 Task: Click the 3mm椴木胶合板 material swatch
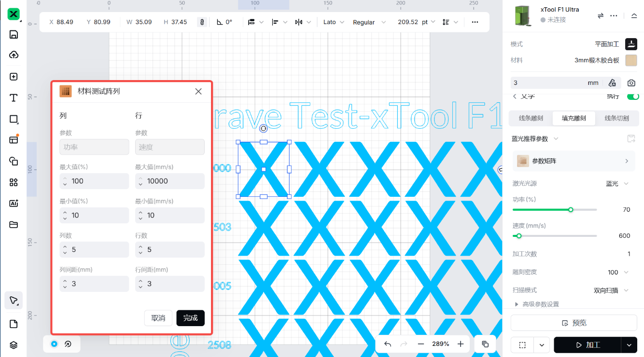[631, 60]
